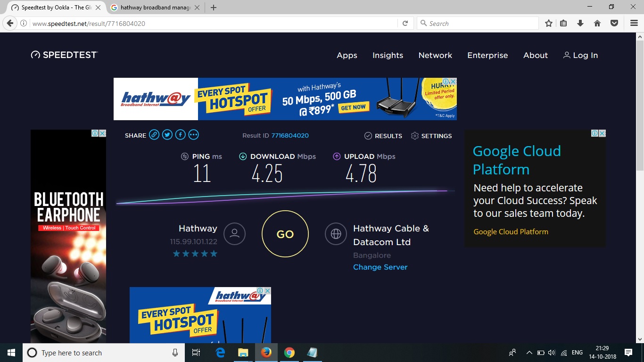The width and height of the screenshot is (644, 362).
Task: Open the Log In link
Action: (580, 55)
